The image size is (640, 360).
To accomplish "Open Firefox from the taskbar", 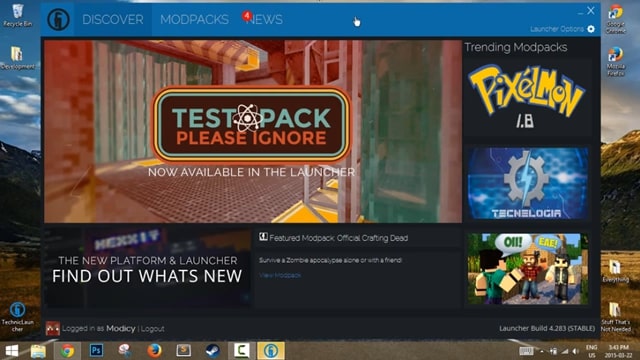I will click(x=154, y=351).
